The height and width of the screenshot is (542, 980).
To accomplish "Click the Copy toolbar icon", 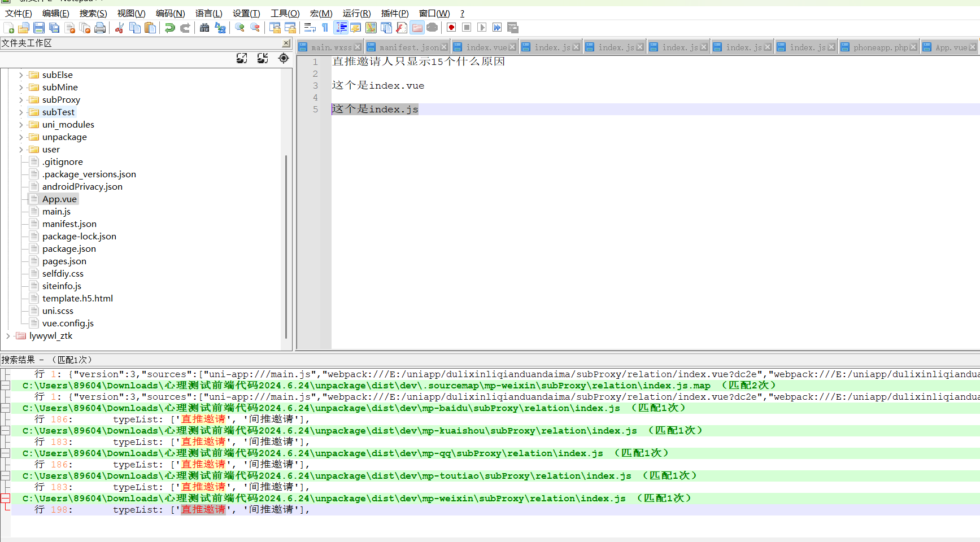I will click(135, 28).
